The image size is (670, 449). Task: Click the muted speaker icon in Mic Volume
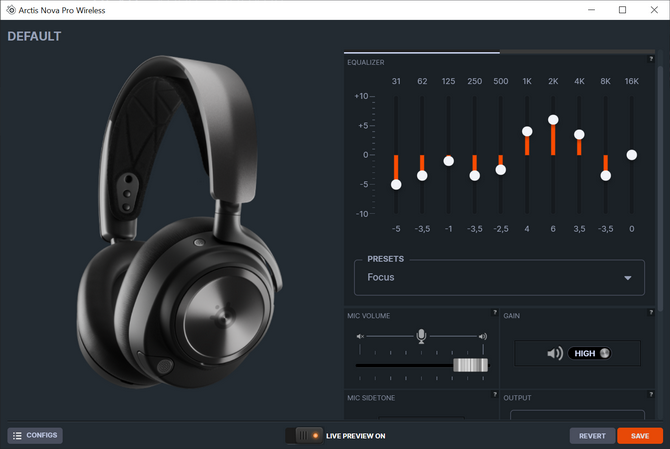tap(360, 337)
